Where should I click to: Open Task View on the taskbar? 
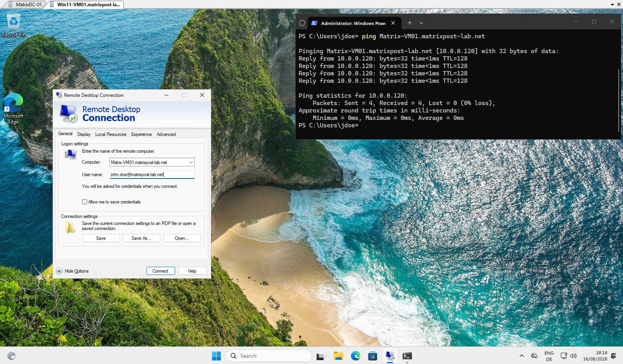(320, 356)
